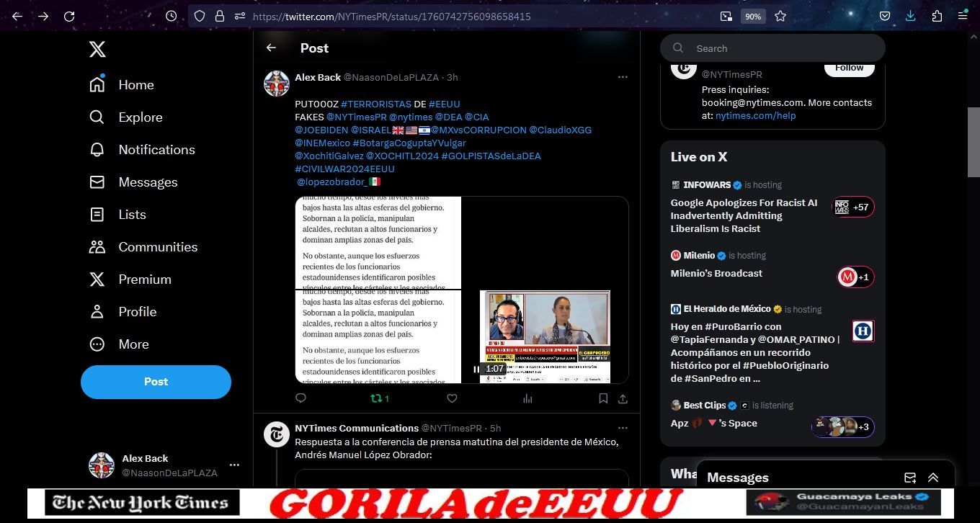Share Alex Back's post
Screen dimensions: 980x523
pos(623,398)
